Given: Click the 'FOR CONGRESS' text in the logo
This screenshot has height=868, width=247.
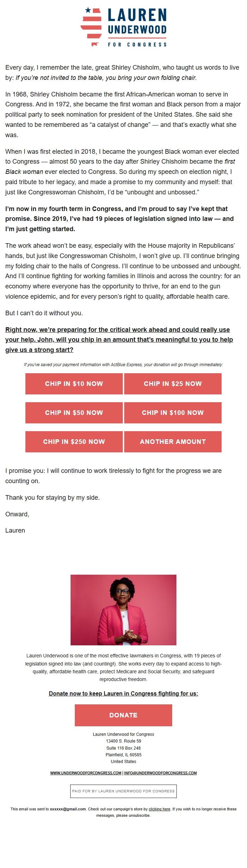Looking at the screenshot, I should click(x=138, y=45).
